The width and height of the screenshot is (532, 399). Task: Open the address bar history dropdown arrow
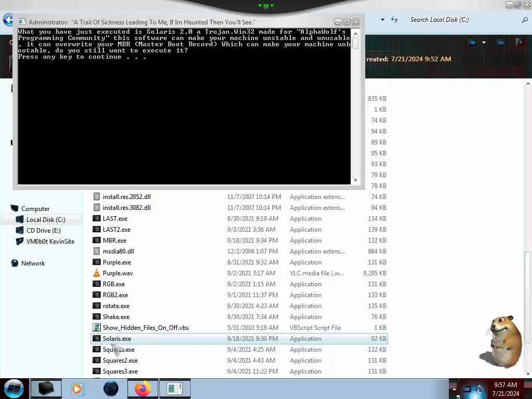point(383,20)
